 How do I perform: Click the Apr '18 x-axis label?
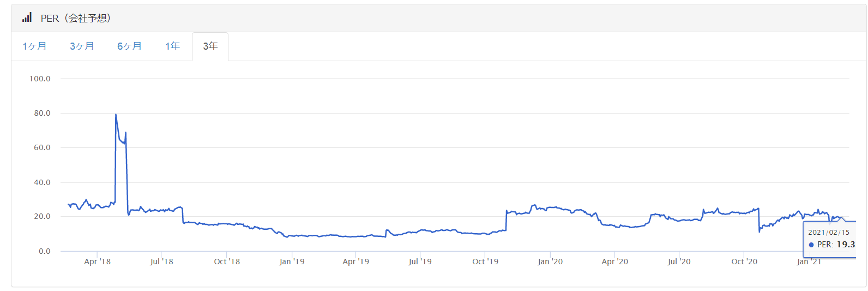tap(97, 262)
